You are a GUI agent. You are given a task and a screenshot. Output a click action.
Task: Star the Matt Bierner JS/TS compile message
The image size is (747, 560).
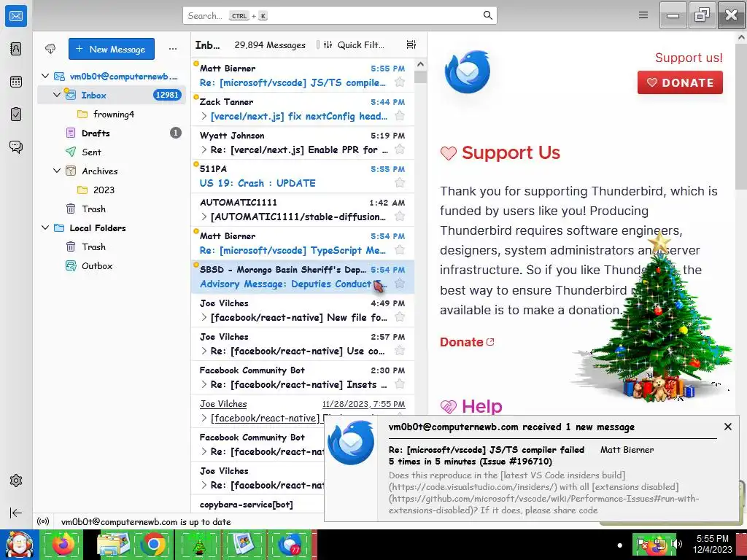point(400,82)
